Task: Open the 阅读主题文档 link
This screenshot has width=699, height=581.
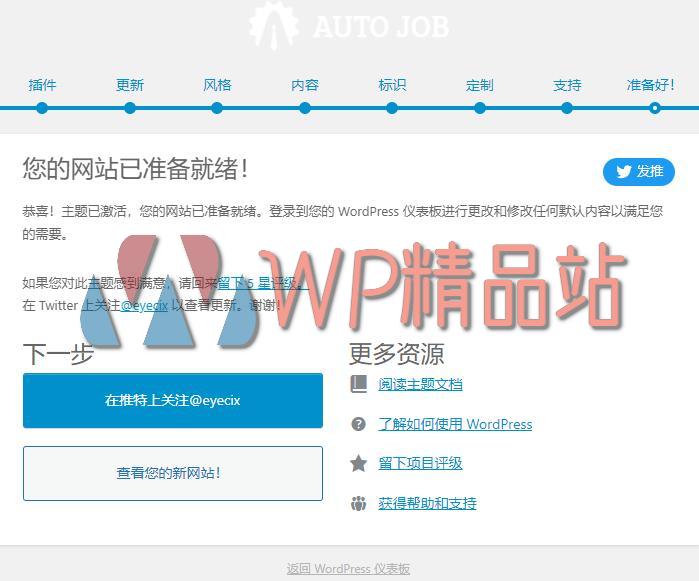Action: pos(420,384)
